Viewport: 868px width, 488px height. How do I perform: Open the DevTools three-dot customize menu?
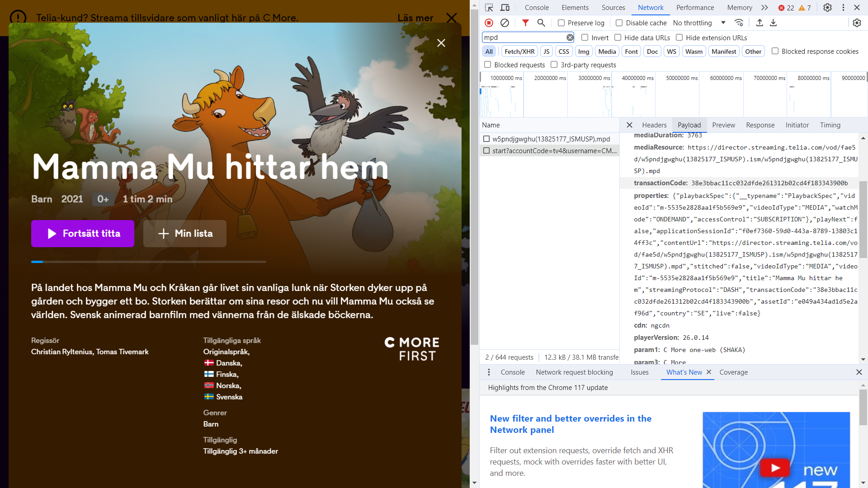843,8
